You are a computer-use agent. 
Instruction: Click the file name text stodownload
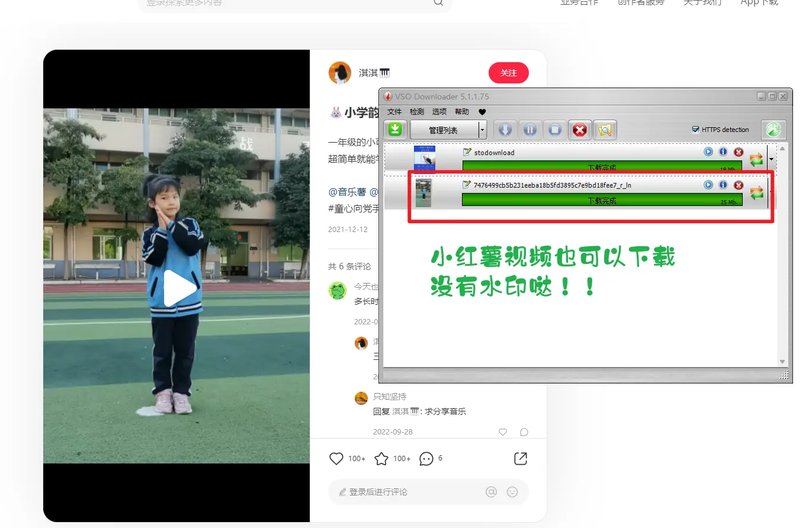[495, 152]
